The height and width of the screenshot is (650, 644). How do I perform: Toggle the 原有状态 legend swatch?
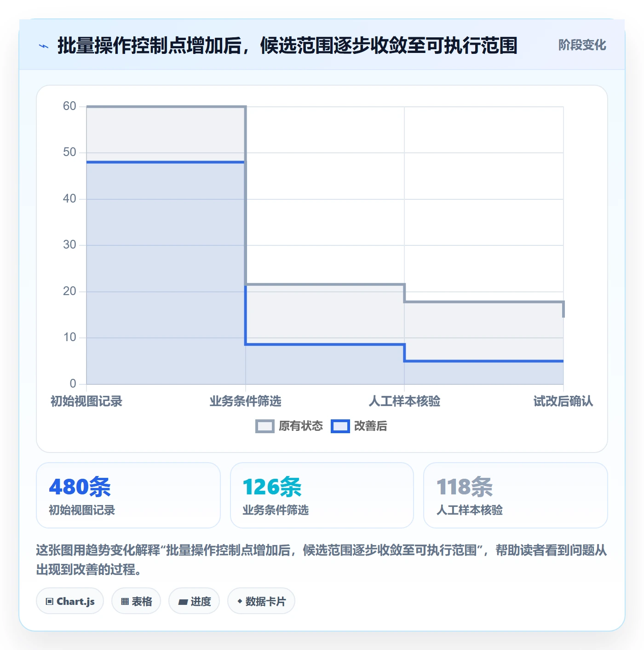(x=264, y=426)
